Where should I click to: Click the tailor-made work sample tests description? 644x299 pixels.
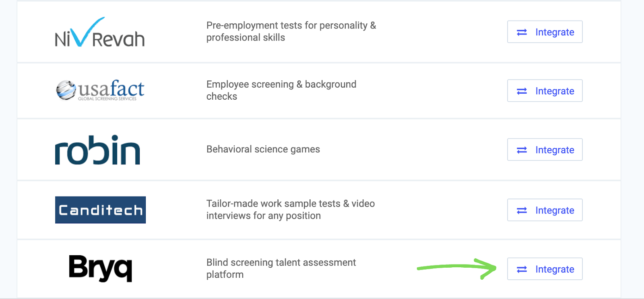click(x=290, y=209)
